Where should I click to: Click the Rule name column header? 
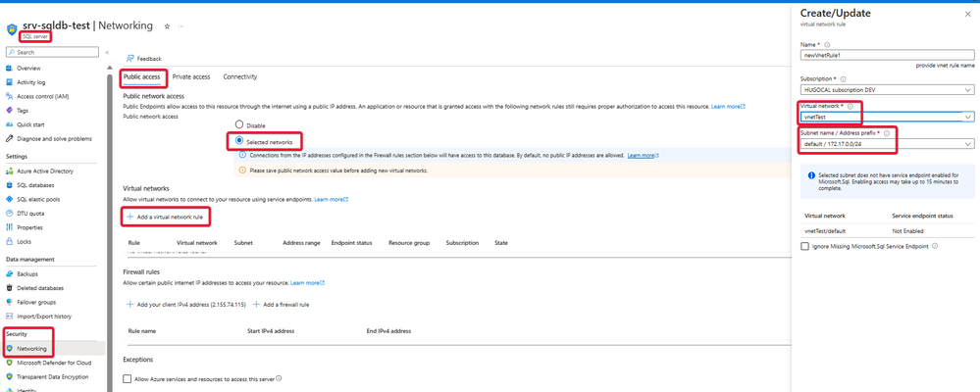(142, 331)
